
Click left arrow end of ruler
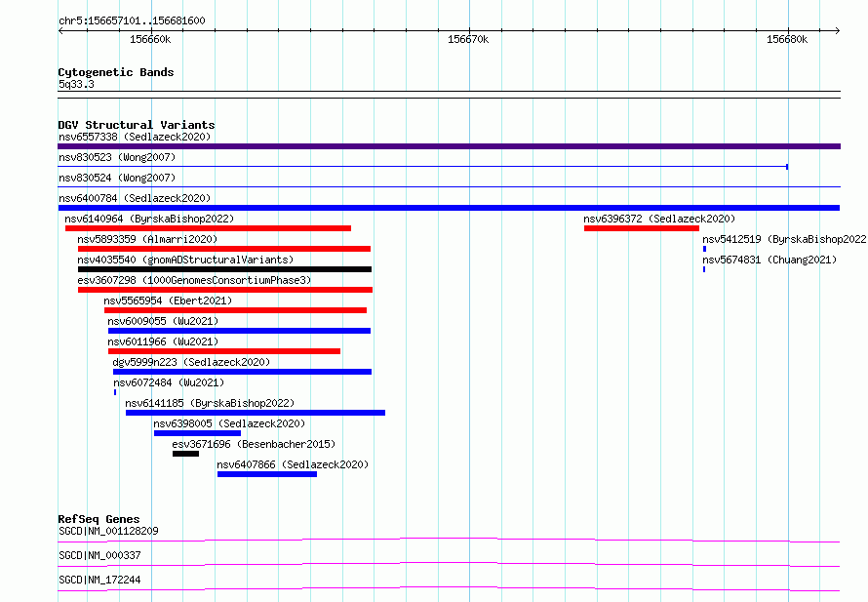coord(60,30)
